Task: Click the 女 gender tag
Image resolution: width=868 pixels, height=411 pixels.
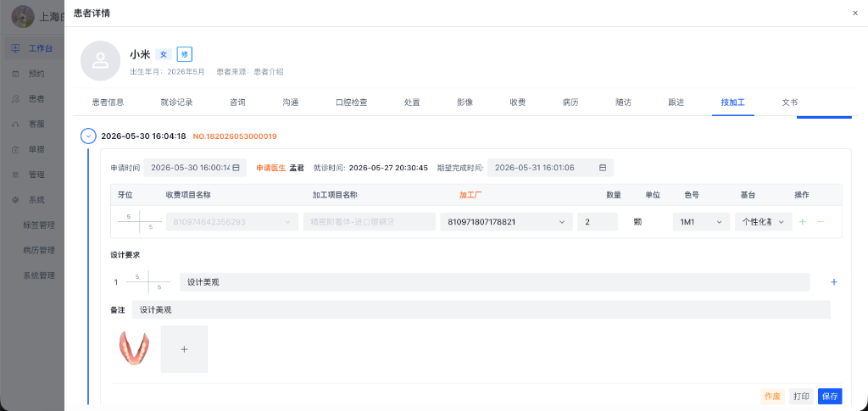Action: point(164,54)
